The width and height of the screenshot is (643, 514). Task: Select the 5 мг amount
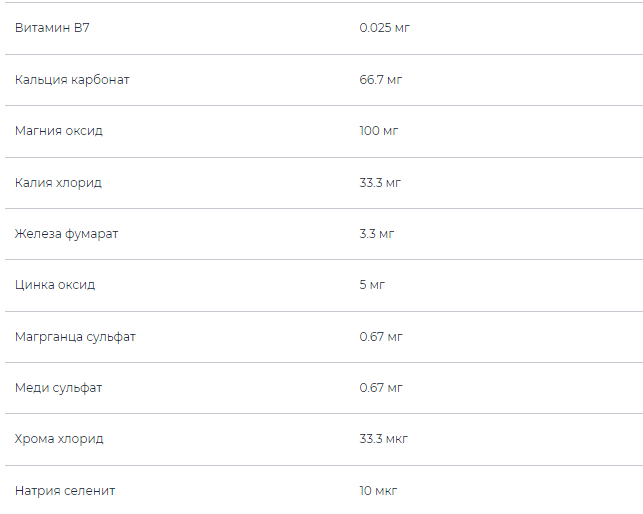[372, 285]
